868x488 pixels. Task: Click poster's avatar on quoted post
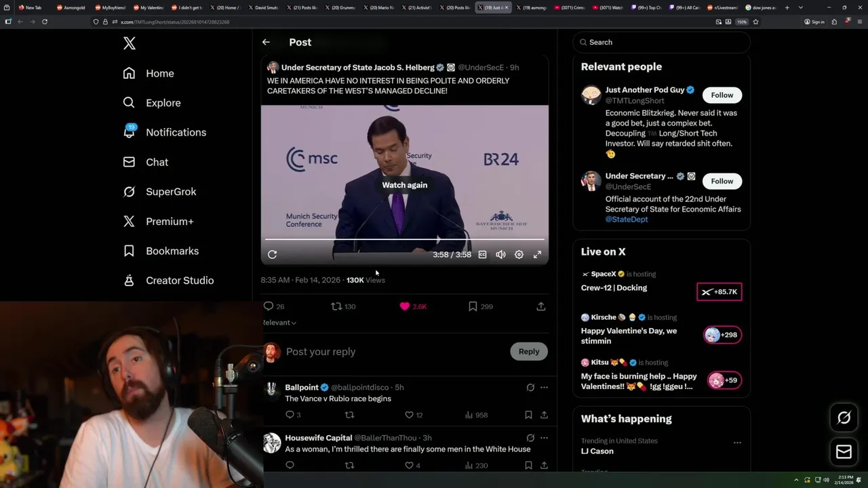coord(273,68)
